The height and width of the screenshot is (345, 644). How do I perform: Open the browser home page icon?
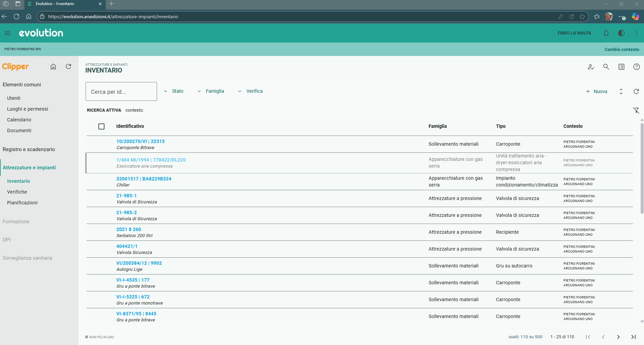(29, 17)
